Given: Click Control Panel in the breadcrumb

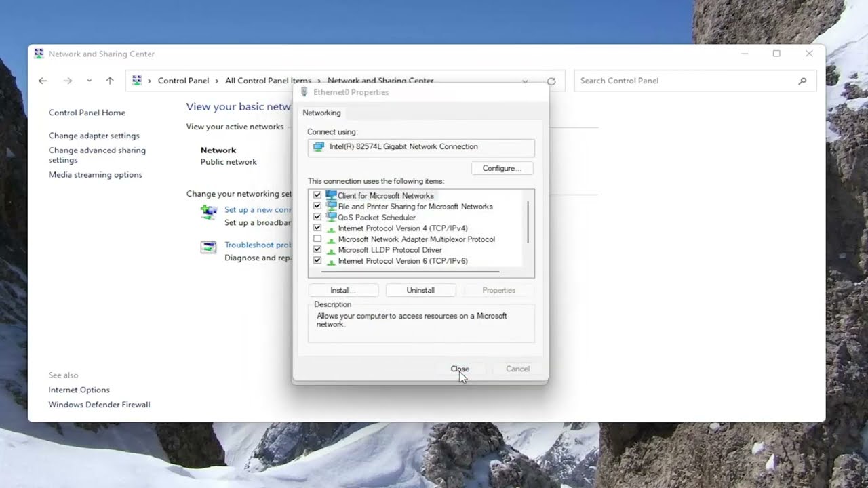Looking at the screenshot, I should [183, 81].
